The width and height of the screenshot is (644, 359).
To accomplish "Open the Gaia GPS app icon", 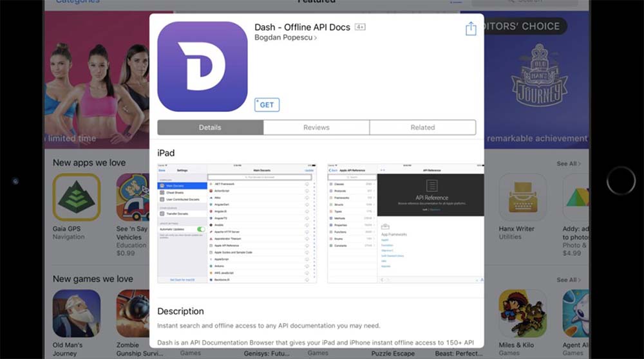I will [77, 197].
